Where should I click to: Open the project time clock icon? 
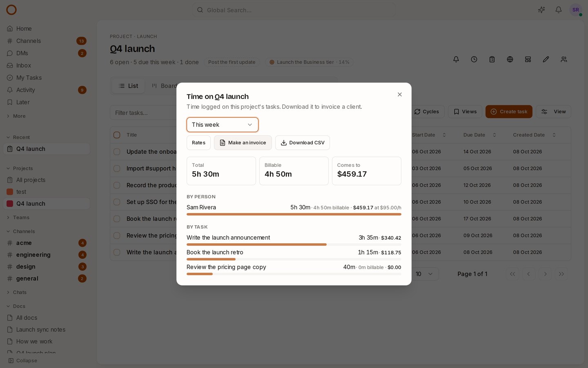[474, 59]
